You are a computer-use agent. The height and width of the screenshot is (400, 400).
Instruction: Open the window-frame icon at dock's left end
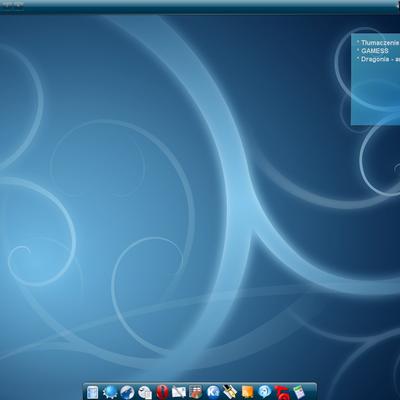pyautogui.click(x=92, y=392)
